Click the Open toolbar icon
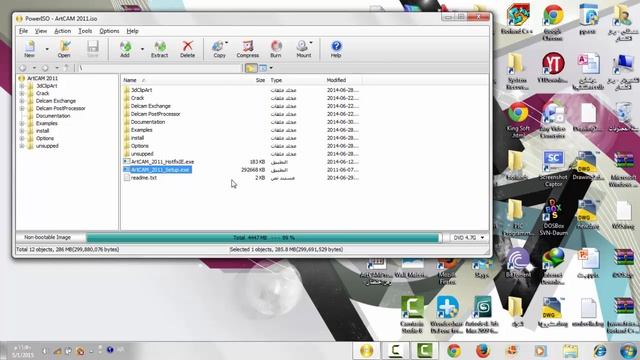The width and height of the screenshot is (640, 360). click(64, 49)
